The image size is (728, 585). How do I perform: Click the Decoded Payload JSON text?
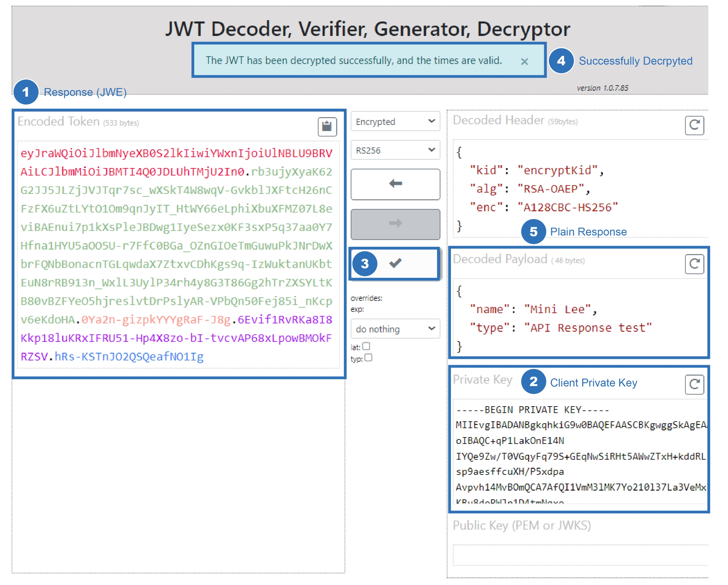(561, 319)
